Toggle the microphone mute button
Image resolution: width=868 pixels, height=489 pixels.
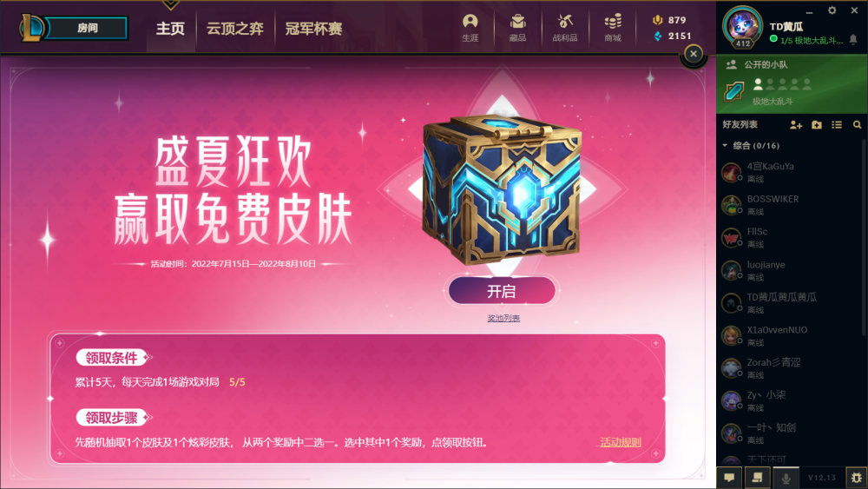pos(786,478)
